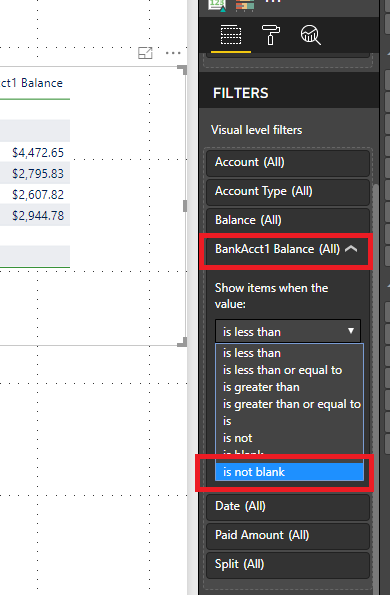The width and height of the screenshot is (390, 595).
Task: Click the Visual level filters label
Action: point(256,130)
